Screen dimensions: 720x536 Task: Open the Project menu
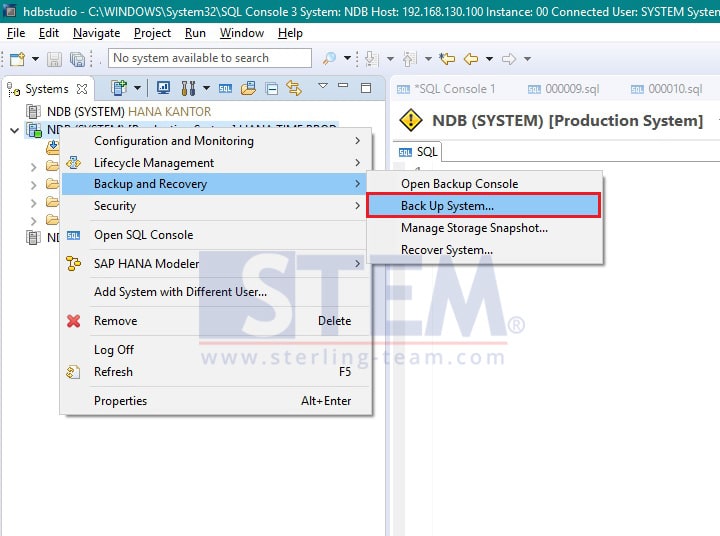pyautogui.click(x=152, y=33)
